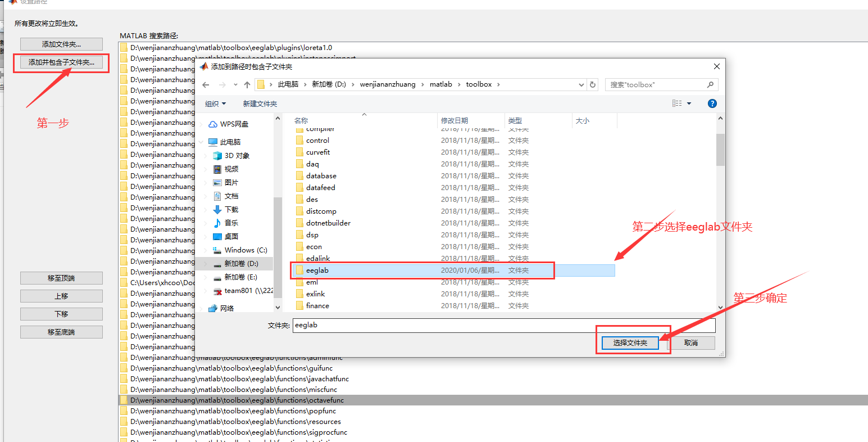The image size is (868, 442).
Task: Go up one folder level via up-arrow icon
Action: click(x=247, y=84)
